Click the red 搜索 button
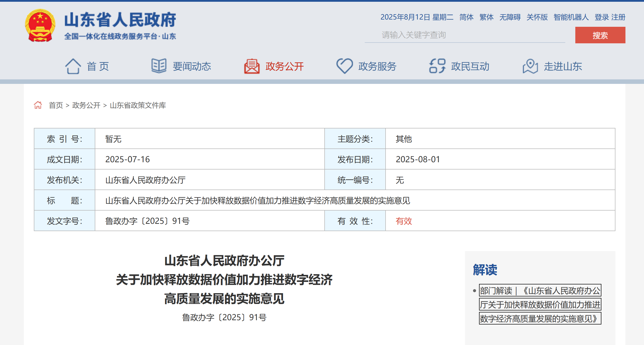 tap(600, 35)
